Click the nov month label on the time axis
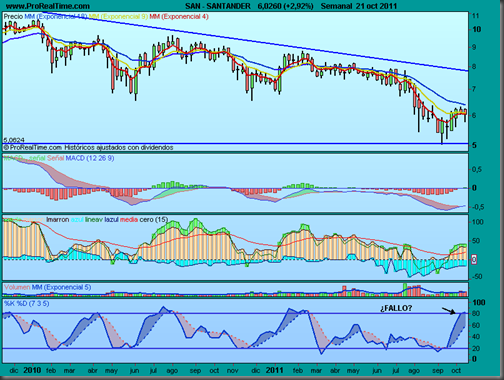This screenshot has width=504, height=380. pyautogui.click(x=232, y=371)
